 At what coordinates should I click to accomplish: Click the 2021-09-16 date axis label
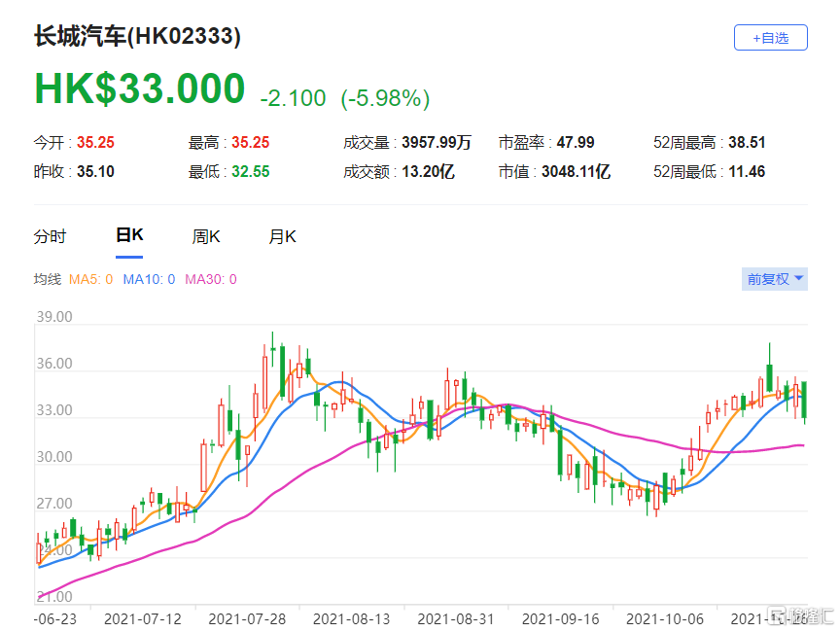pyautogui.click(x=560, y=619)
